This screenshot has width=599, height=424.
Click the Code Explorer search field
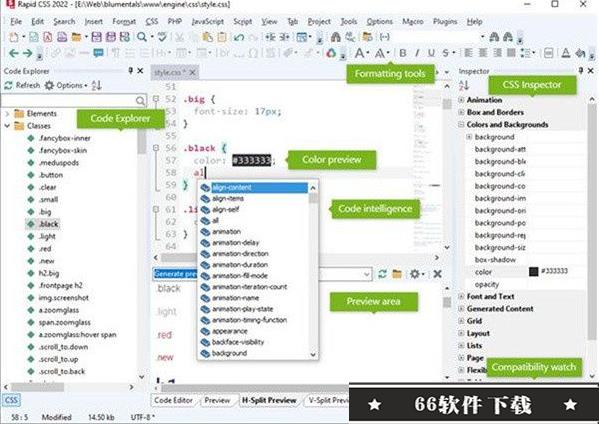[73, 100]
